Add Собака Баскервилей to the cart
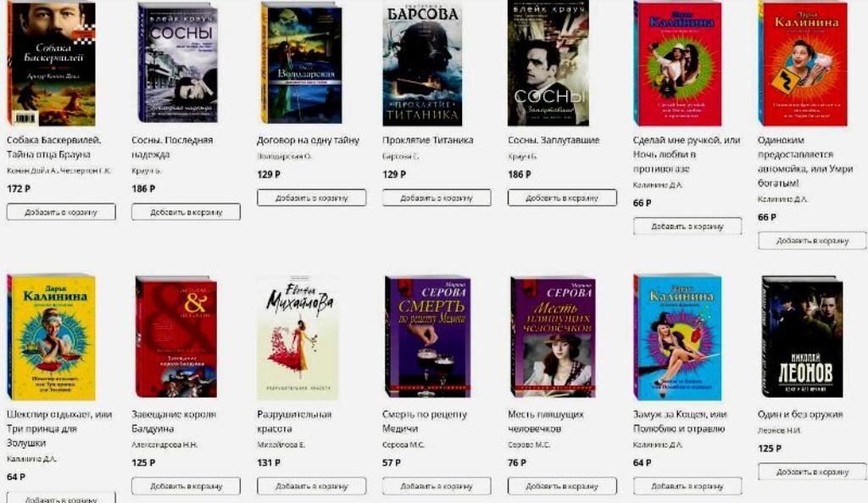868x503 pixels. click(61, 212)
